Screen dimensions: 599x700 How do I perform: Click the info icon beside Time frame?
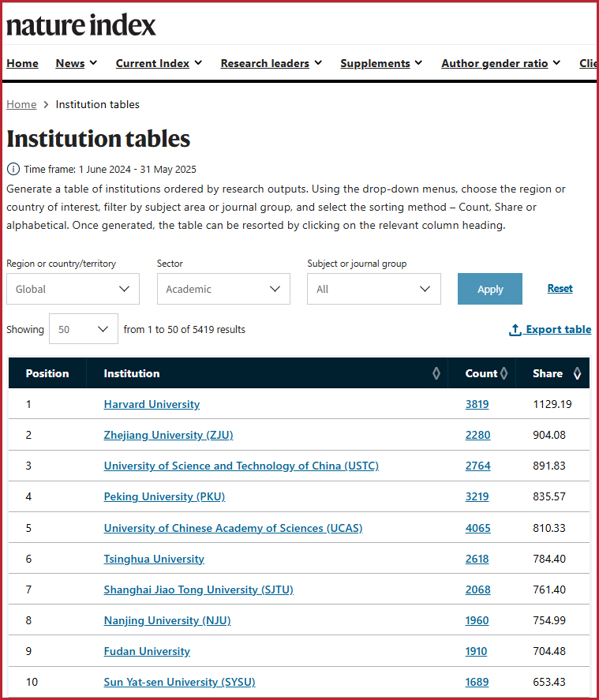[13, 169]
